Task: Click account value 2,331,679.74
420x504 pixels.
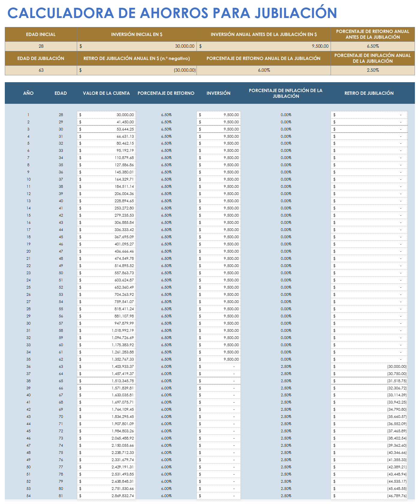Action: (x=106, y=460)
